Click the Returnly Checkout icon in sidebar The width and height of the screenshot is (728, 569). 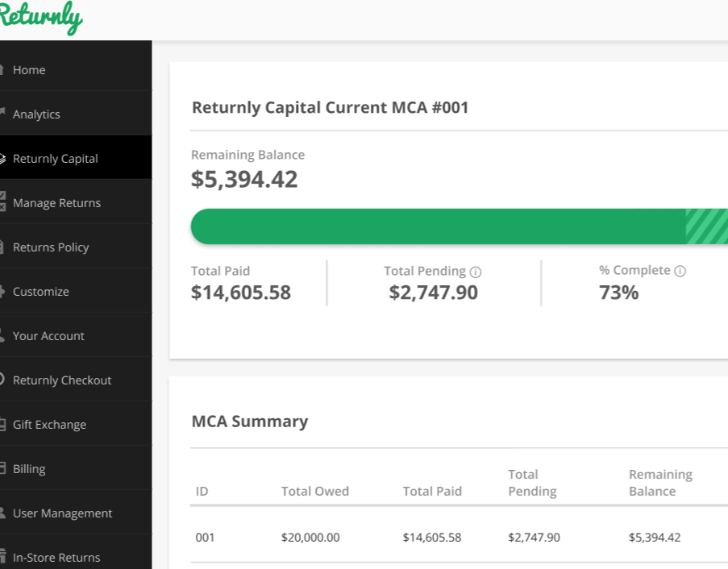(2, 380)
